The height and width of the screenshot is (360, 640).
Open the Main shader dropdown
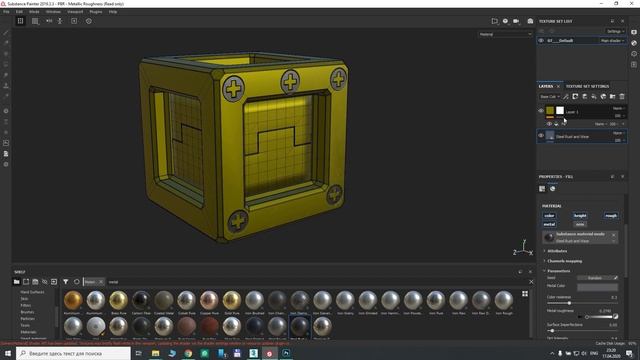[612, 41]
